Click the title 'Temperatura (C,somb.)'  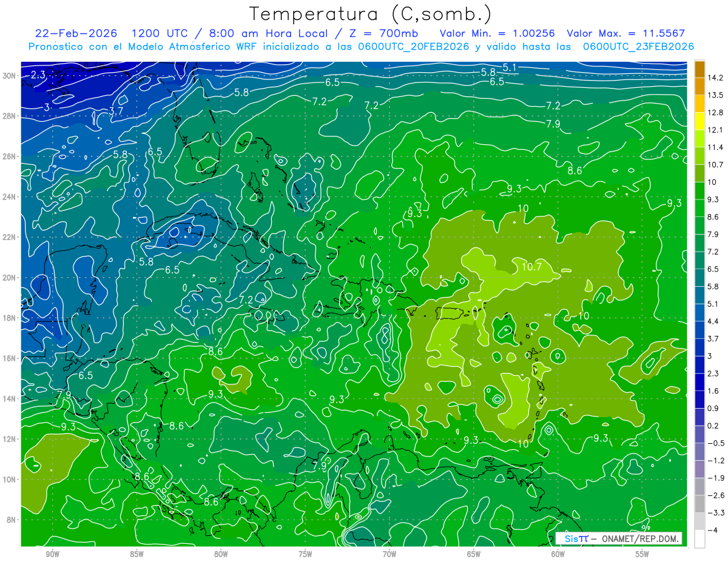(371, 15)
